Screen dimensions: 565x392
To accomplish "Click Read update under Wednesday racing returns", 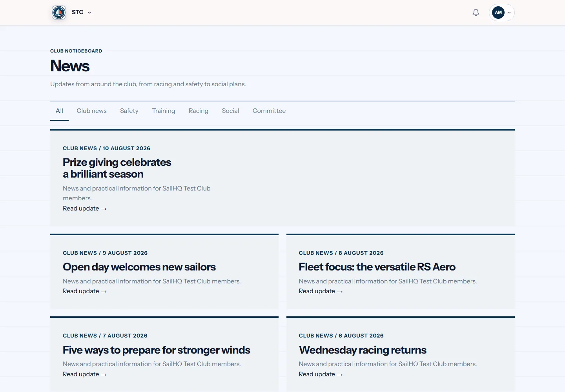I will point(321,374).
